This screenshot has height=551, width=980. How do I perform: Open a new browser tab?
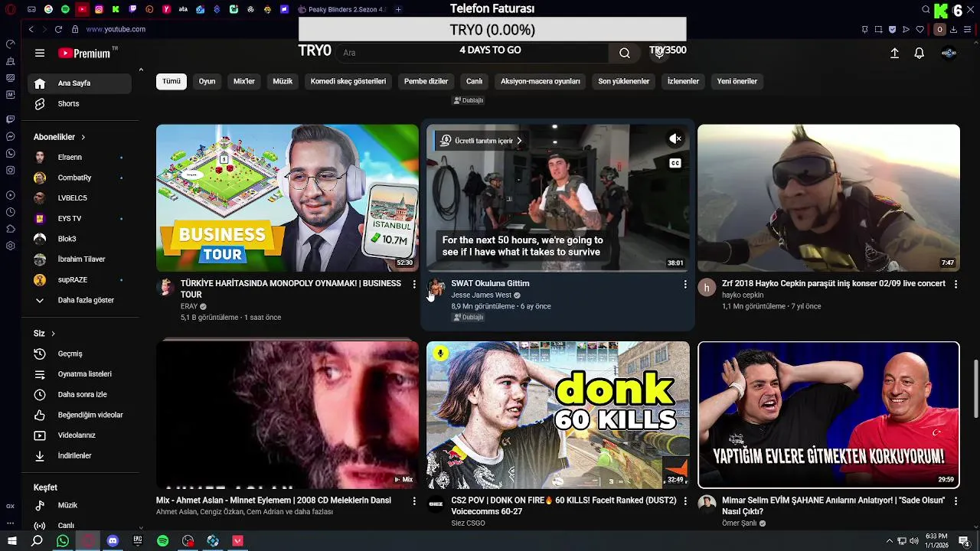(398, 9)
